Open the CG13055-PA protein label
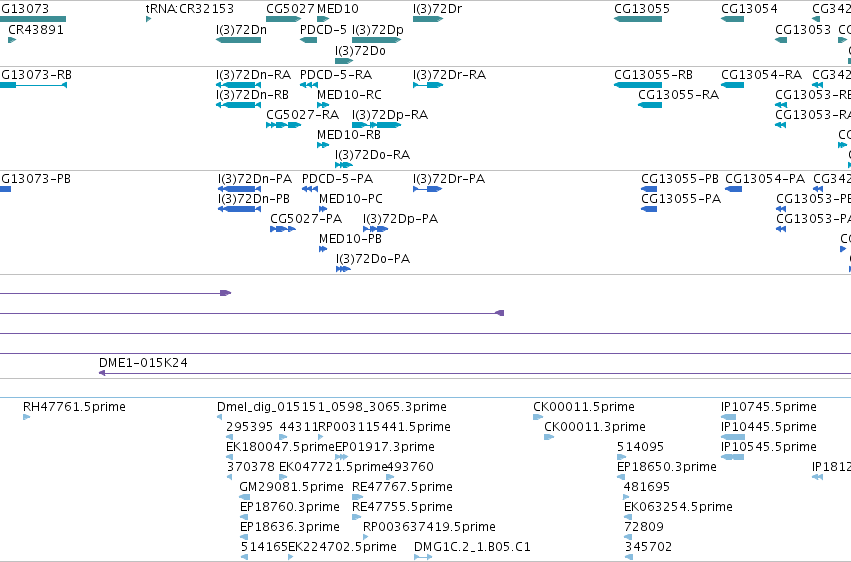 [681, 199]
